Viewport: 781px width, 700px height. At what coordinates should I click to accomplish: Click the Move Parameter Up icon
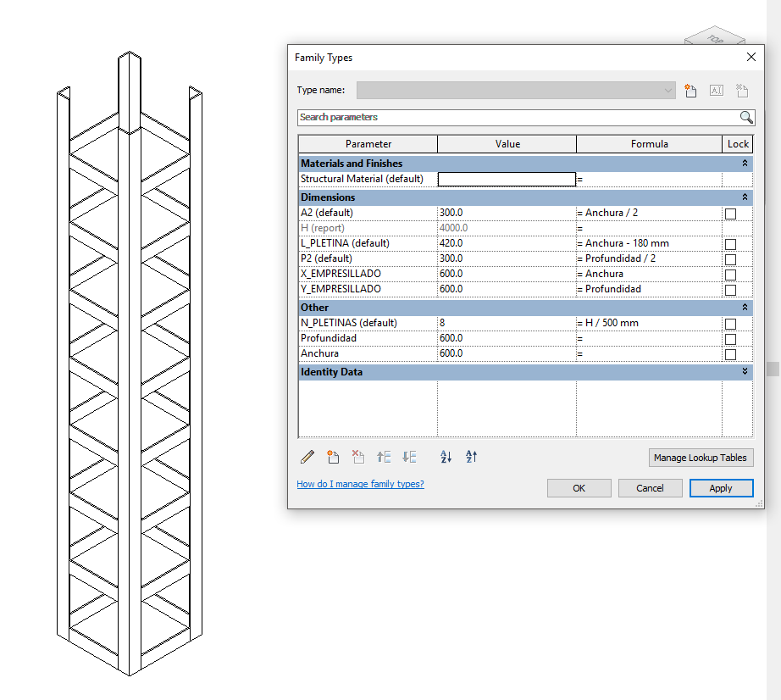pyautogui.click(x=384, y=457)
